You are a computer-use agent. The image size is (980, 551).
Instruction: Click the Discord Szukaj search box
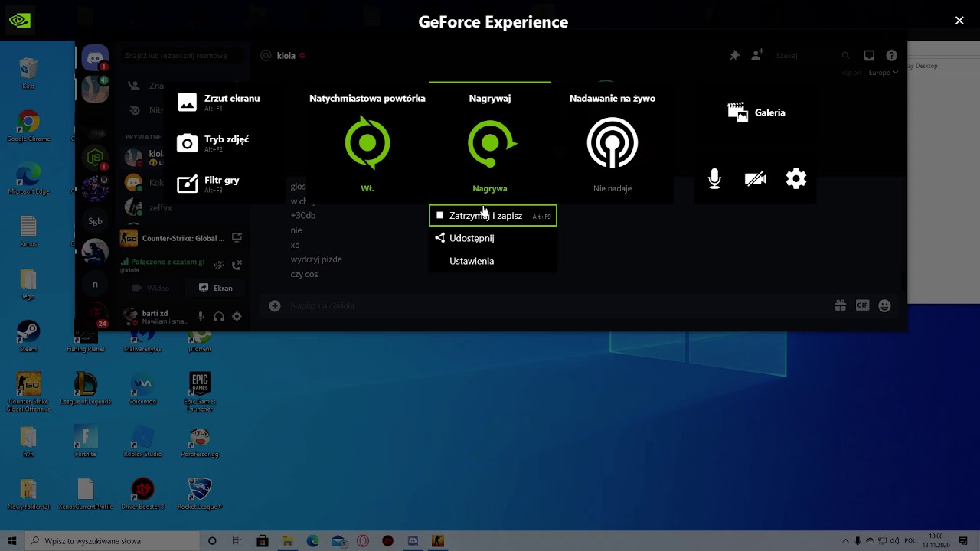pos(812,56)
